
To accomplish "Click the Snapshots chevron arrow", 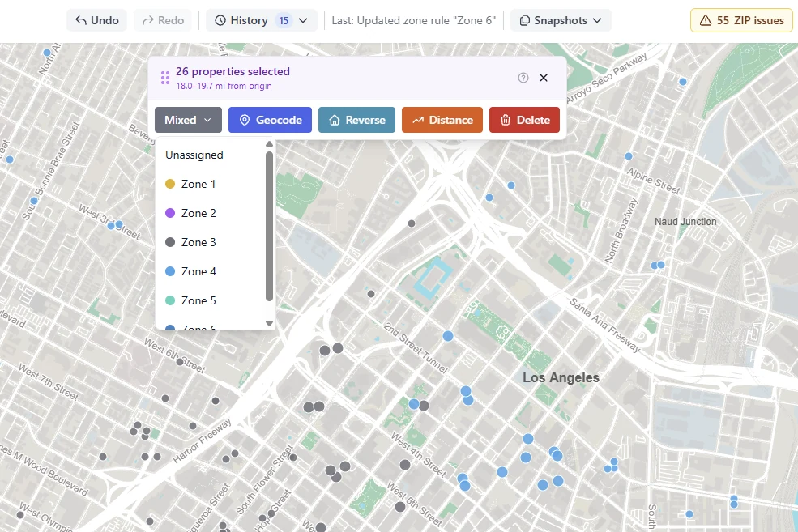I will [597, 20].
